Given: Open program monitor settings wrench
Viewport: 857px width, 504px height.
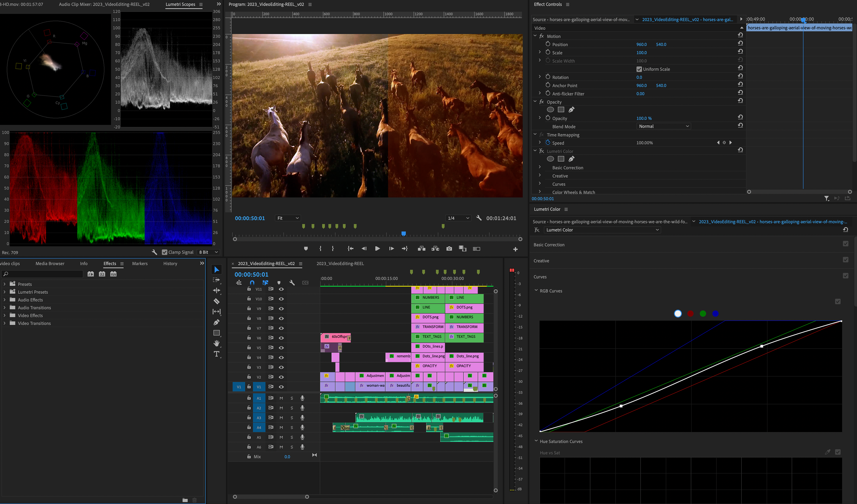Looking at the screenshot, I should click(479, 218).
